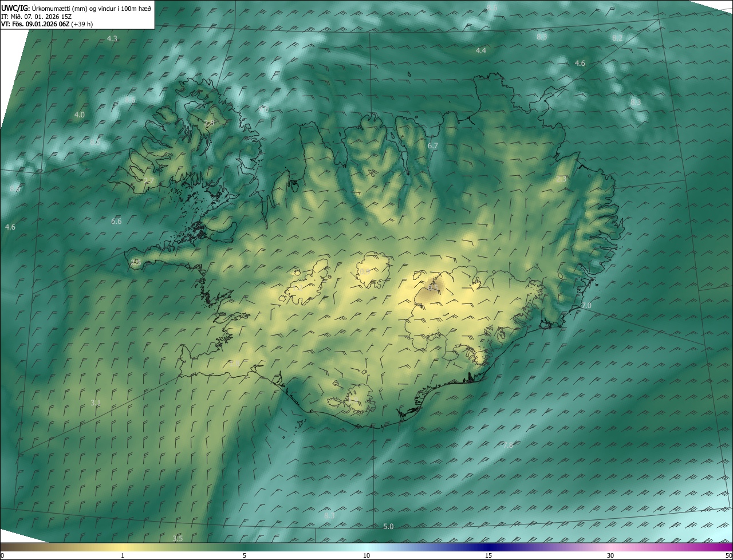Viewport: 733px width, 560px height.
Task: Click the title line 'UWC/IG: Úrkomumætti (mm) og vindur'
Action: pyautogui.click(x=76, y=8)
